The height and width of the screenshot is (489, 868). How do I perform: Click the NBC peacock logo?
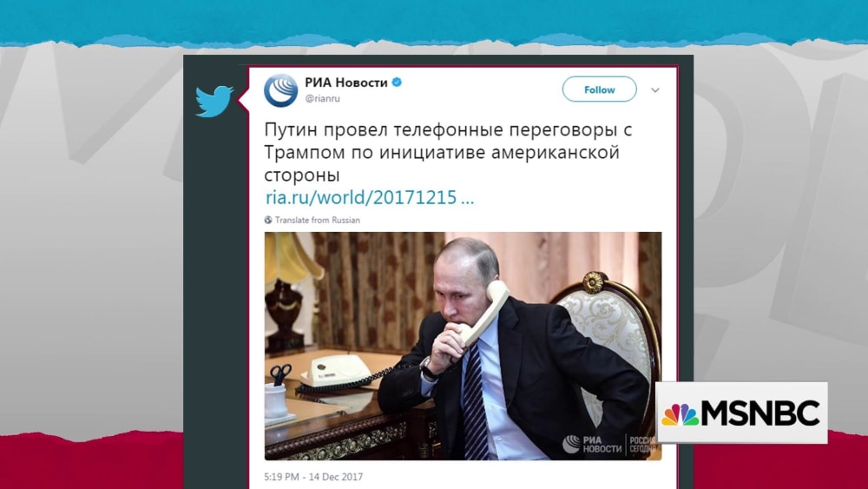click(x=680, y=413)
